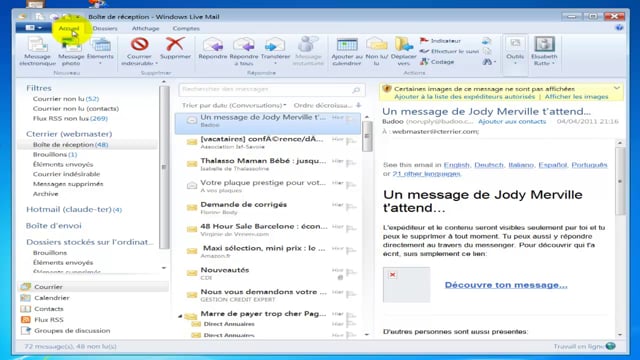The height and width of the screenshot is (360, 640).
Task: Switch to the Comptes tab
Action: [x=186, y=29]
